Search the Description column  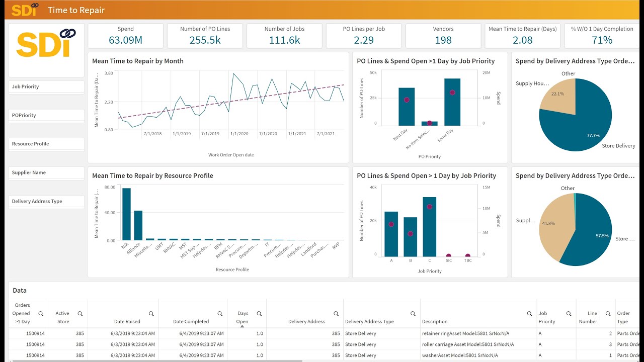529,314
